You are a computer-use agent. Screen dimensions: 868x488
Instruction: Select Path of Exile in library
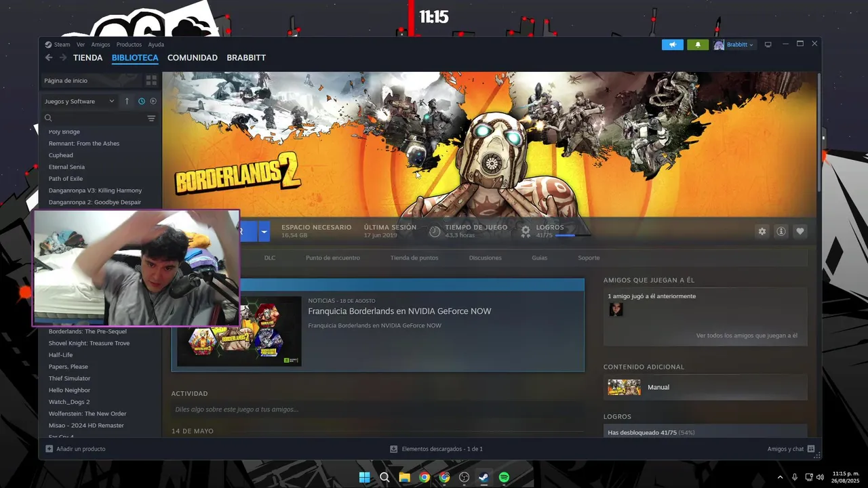pyautogui.click(x=66, y=178)
